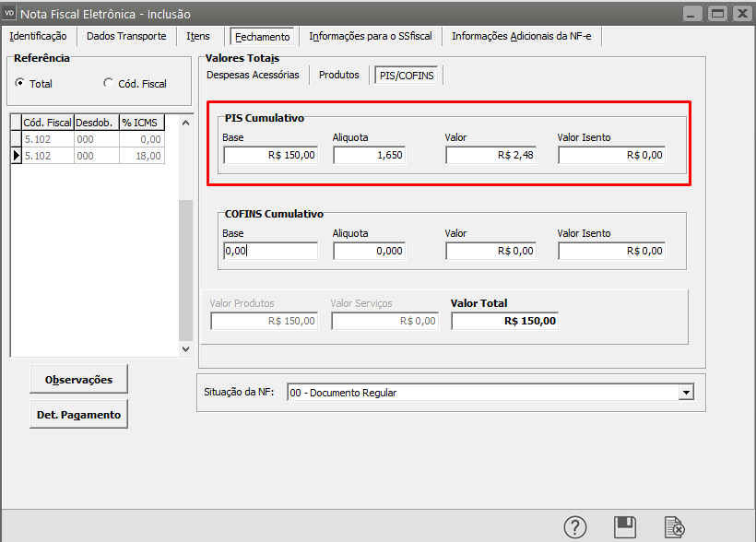Image resolution: width=756 pixels, height=542 pixels.
Task: Click the save floppy disk icon
Action: point(625,527)
